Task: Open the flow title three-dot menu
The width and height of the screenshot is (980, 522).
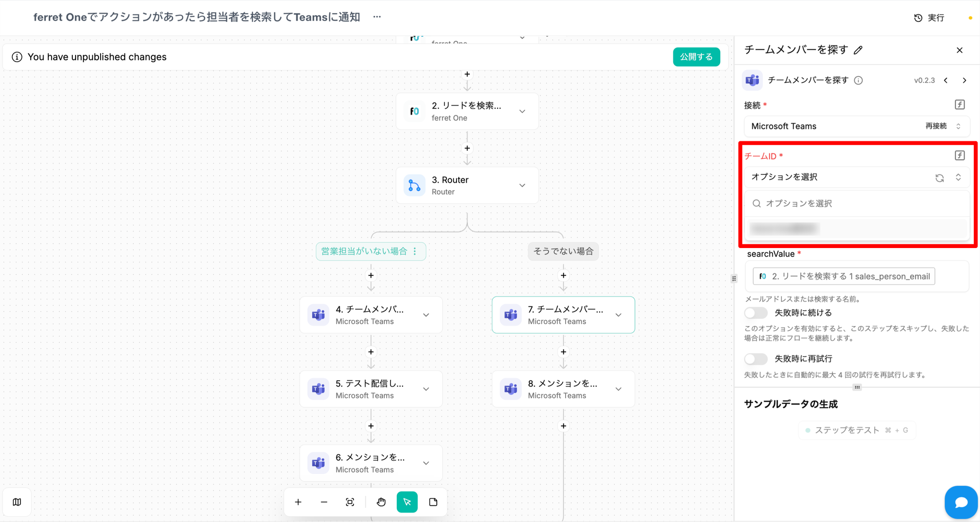Action: click(x=377, y=17)
